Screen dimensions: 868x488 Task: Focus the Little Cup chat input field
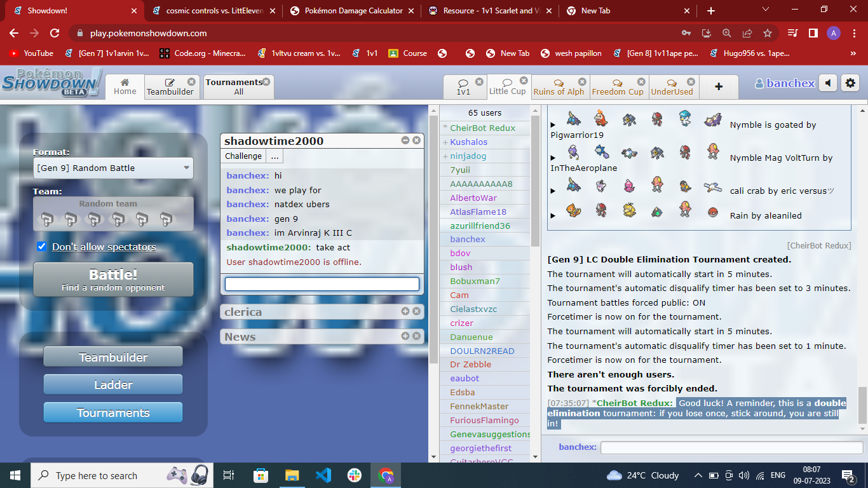coord(731,447)
